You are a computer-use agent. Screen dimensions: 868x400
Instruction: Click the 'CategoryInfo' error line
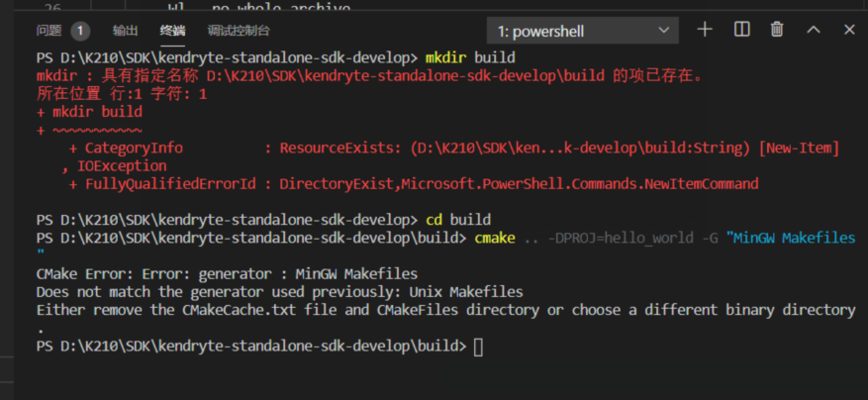454,148
